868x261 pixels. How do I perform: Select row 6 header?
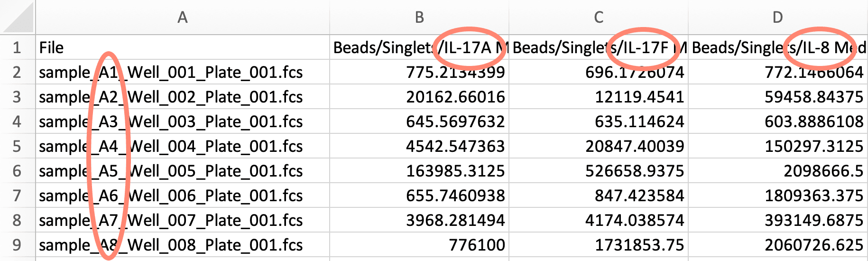[17, 171]
